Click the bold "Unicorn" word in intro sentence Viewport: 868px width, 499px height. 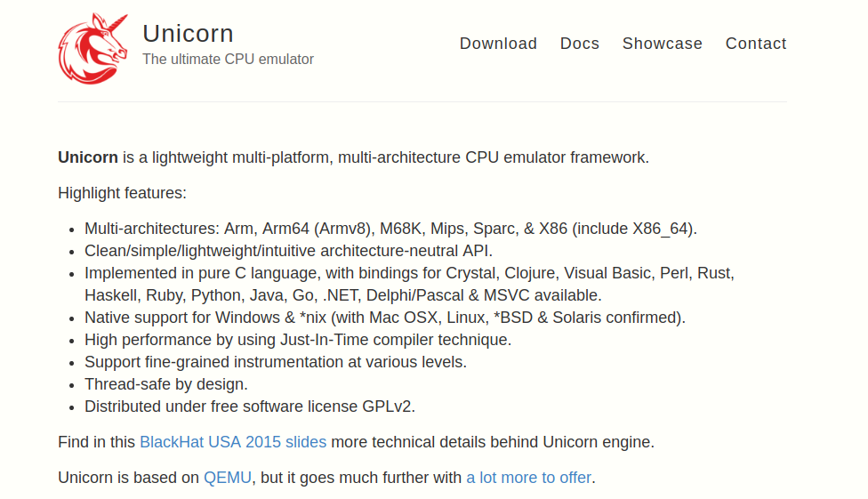pyautogui.click(x=88, y=157)
